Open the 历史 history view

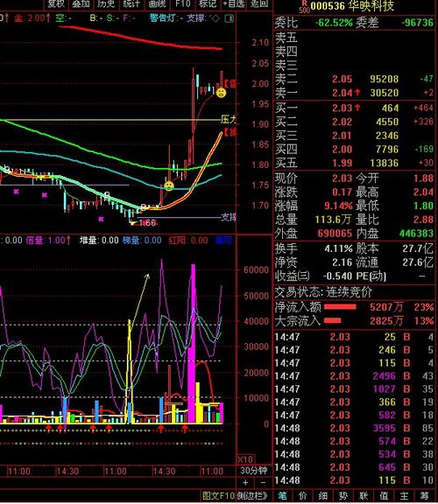(x=106, y=3)
